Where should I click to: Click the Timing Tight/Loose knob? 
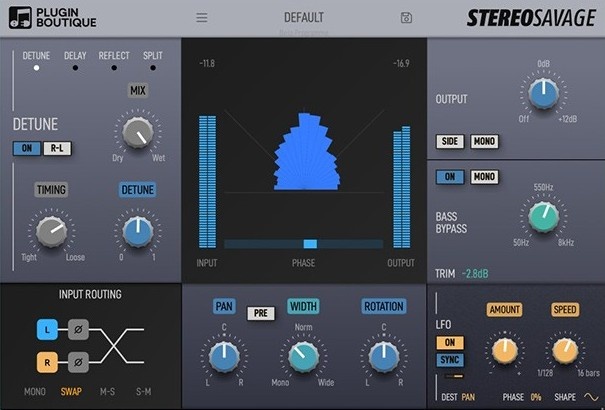[51, 232]
